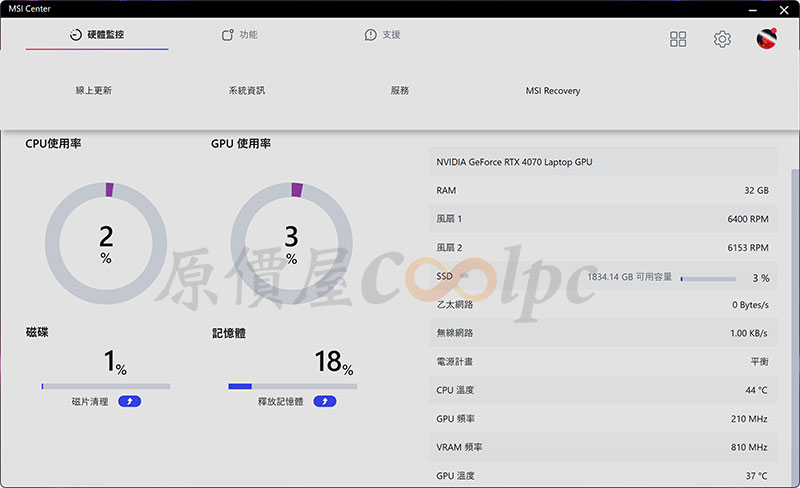The width and height of the screenshot is (800, 488).
Task: Open the 服務 service option
Action: (x=399, y=90)
